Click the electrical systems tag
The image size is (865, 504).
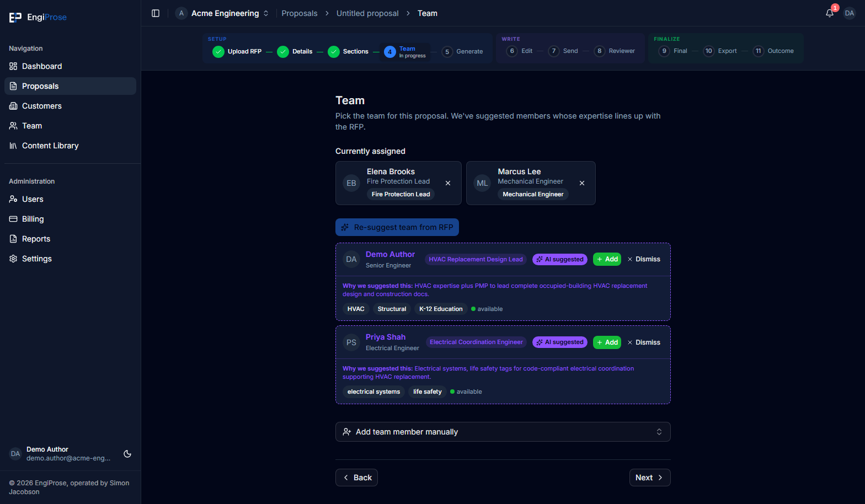click(373, 392)
